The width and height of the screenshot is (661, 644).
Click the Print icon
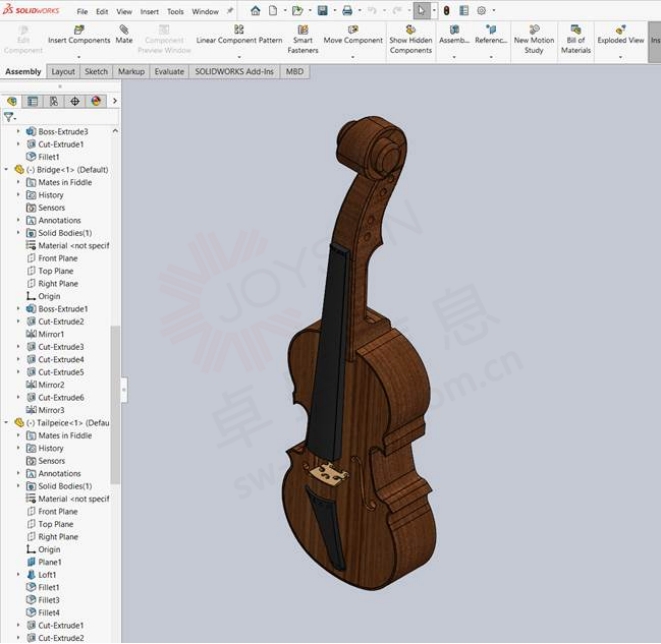(347, 11)
